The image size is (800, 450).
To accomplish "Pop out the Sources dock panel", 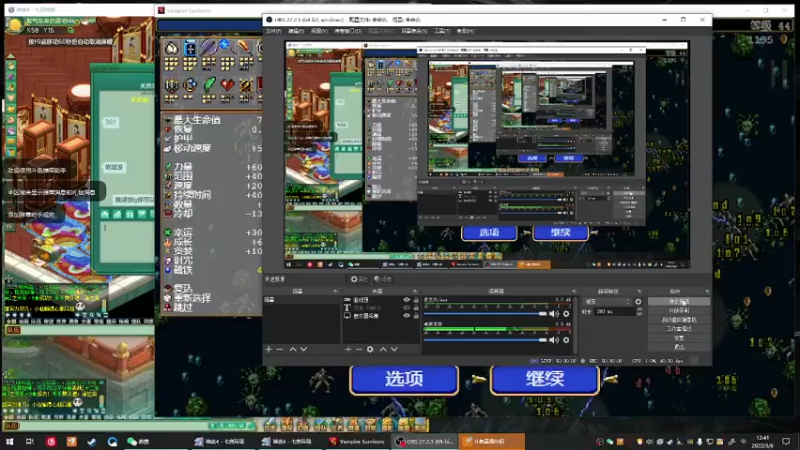I will click(x=415, y=291).
